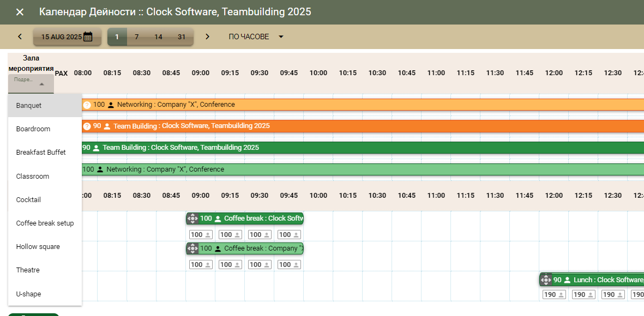Screen dimensions: 644x316
Task: Click the lower 11:30 time header
Action: pos(495,196)
